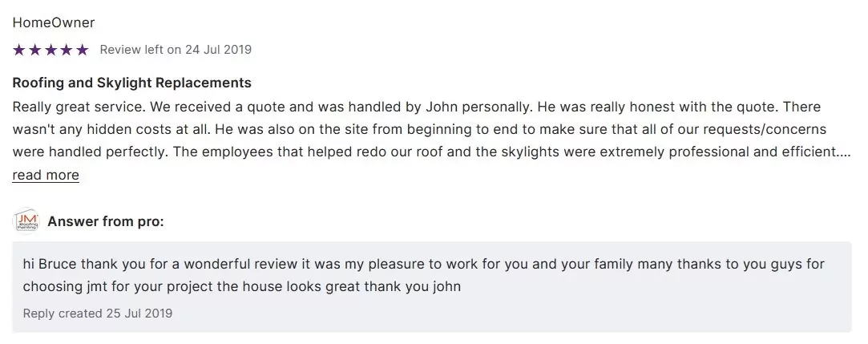The image size is (868, 344).
Task: Click the HomeOwner reviewer name
Action: click(54, 22)
